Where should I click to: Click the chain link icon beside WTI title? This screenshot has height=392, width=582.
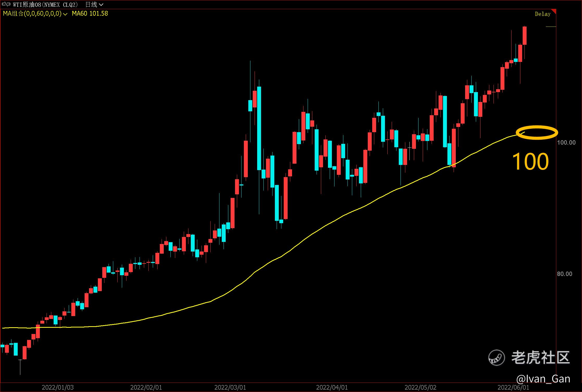pos(6,4)
